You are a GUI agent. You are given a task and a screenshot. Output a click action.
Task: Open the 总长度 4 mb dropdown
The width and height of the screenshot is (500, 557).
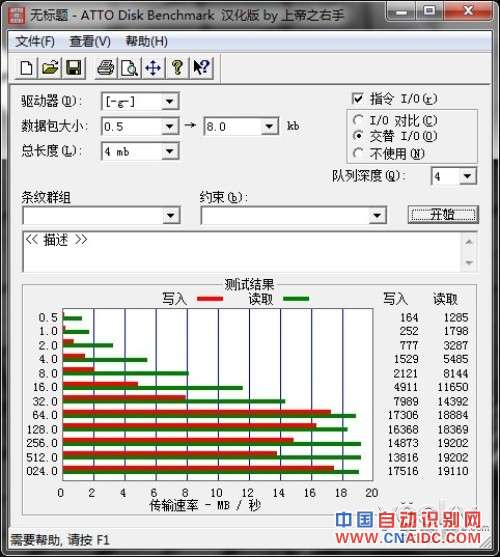click(169, 151)
